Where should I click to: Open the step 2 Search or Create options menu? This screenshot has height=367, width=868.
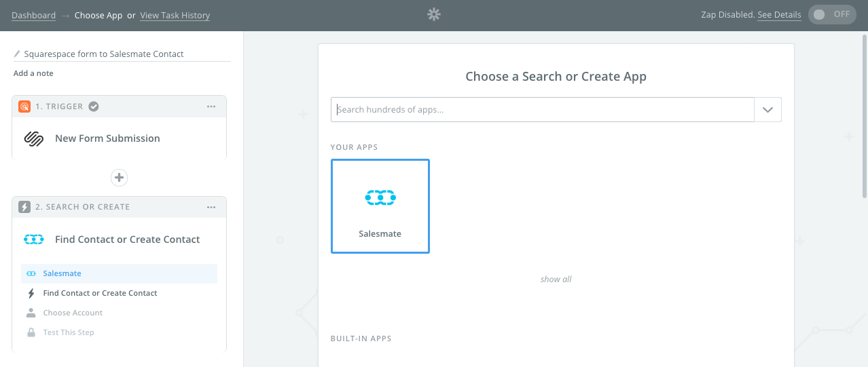(x=211, y=207)
